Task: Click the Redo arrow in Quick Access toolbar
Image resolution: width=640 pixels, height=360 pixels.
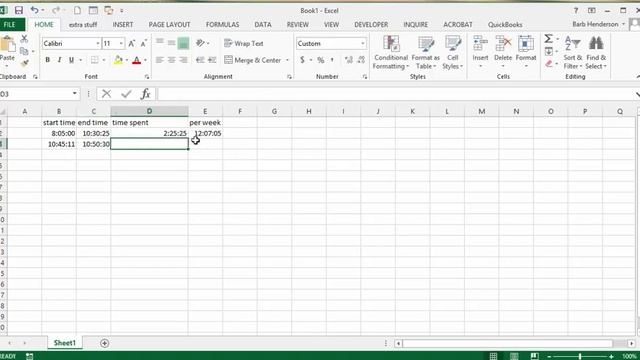Action: pyautogui.click(x=56, y=11)
